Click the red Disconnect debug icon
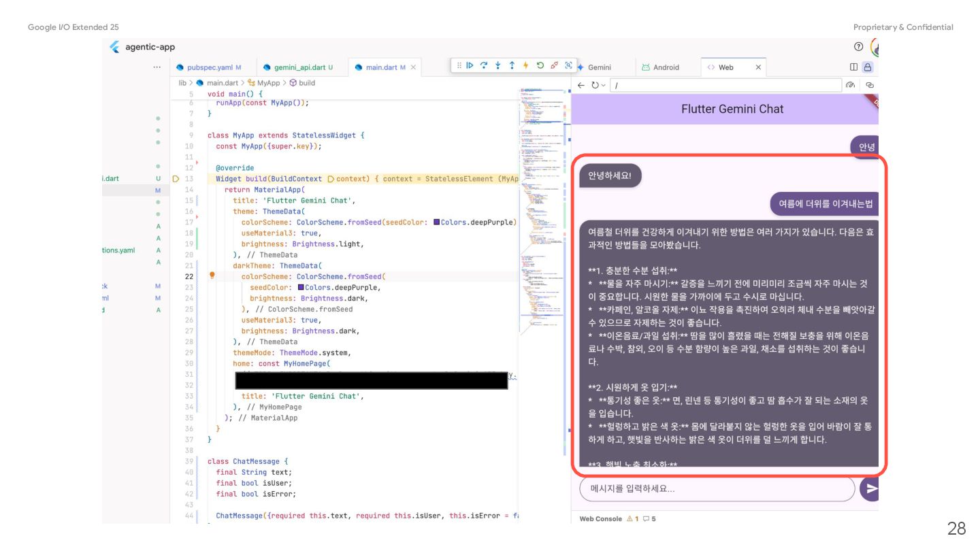The height and width of the screenshot is (551, 980). pos(554,65)
